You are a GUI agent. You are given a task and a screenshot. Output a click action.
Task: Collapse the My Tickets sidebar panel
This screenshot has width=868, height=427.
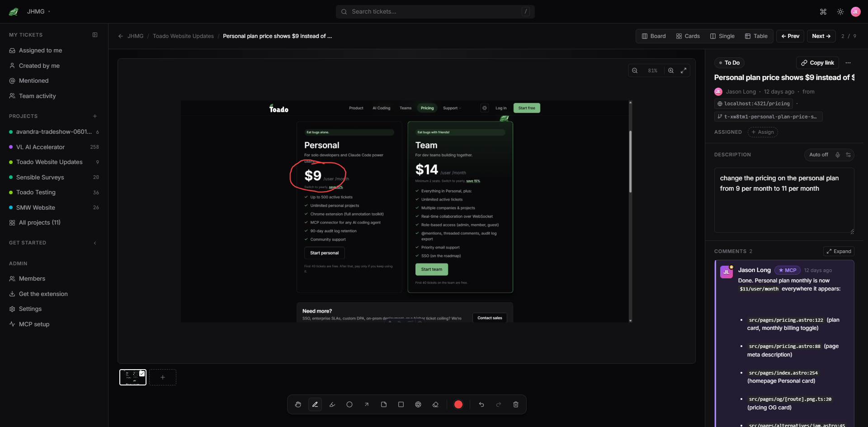point(95,35)
